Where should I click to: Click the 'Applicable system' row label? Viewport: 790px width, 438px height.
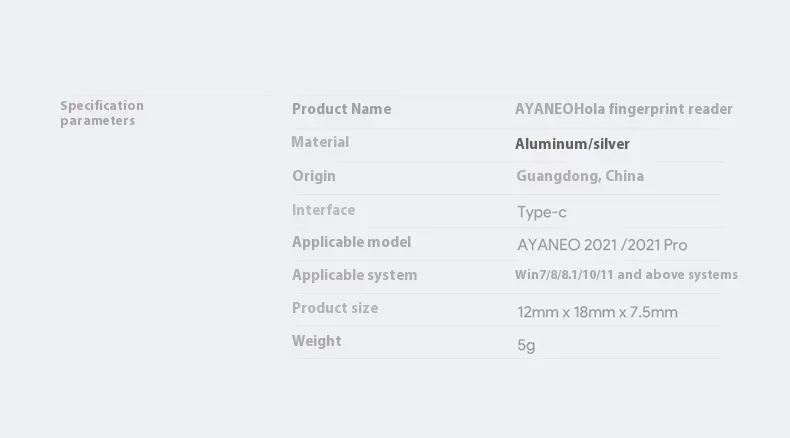click(354, 275)
